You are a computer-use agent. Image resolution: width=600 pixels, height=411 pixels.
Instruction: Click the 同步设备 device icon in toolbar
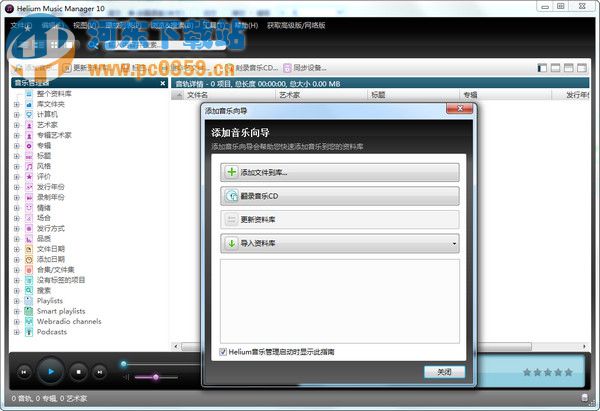[x=287, y=68]
